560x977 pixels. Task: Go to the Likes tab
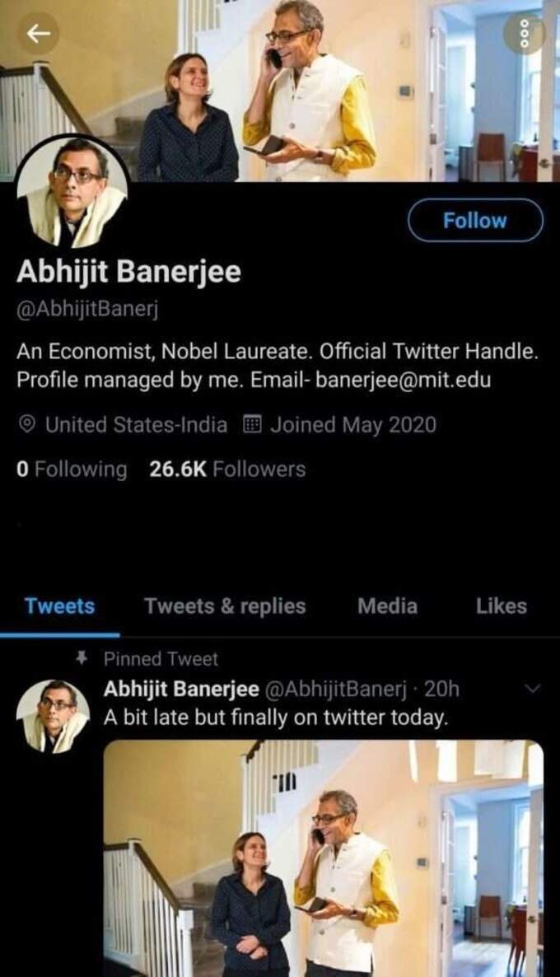tap(502, 605)
